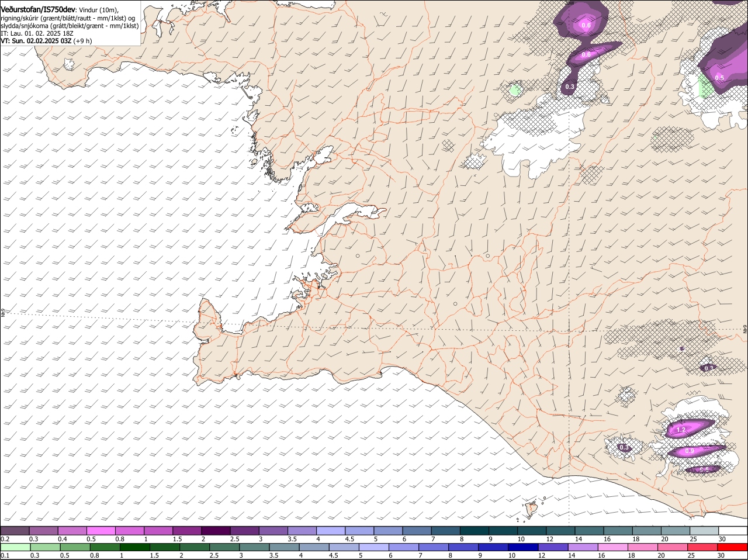Click the '0.2' label in the top legend
This screenshot has width=748, height=560.
click(5, 539)
